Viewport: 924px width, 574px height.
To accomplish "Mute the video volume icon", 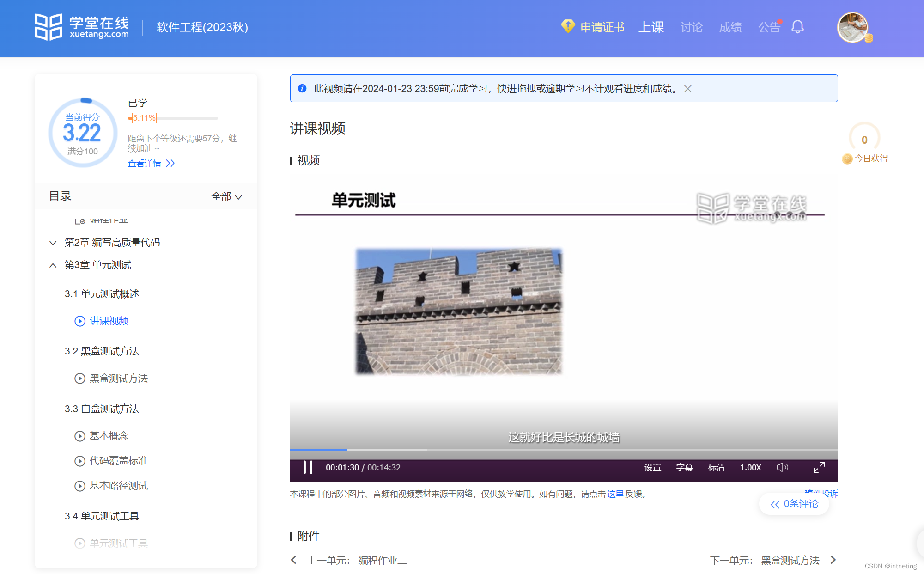I will point(782,467).
